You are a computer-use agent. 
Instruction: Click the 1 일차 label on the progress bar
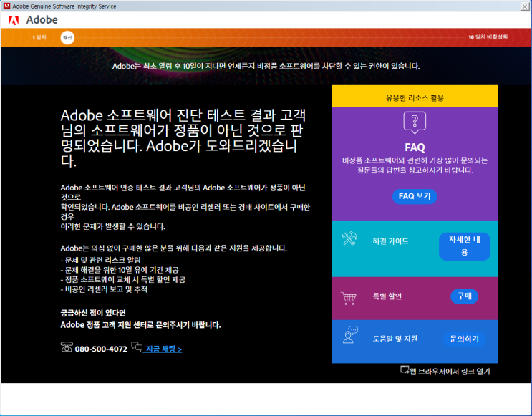point(39,37)
